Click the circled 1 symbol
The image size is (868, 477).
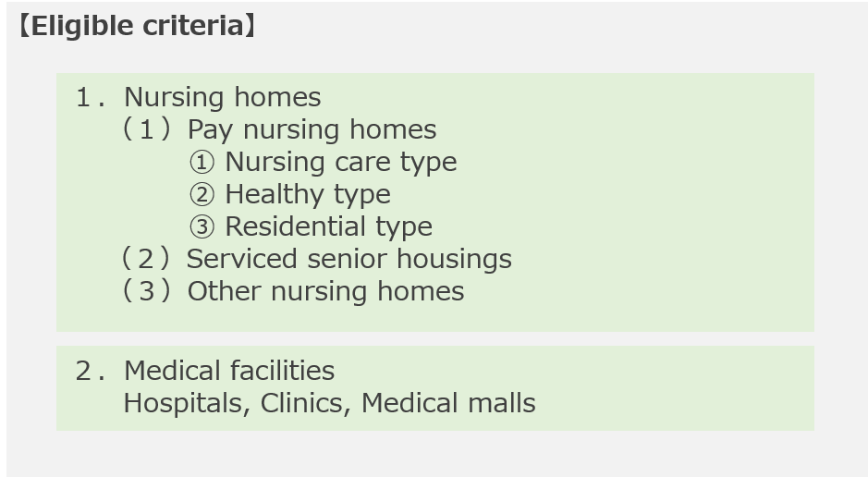[x=202, y=163]
